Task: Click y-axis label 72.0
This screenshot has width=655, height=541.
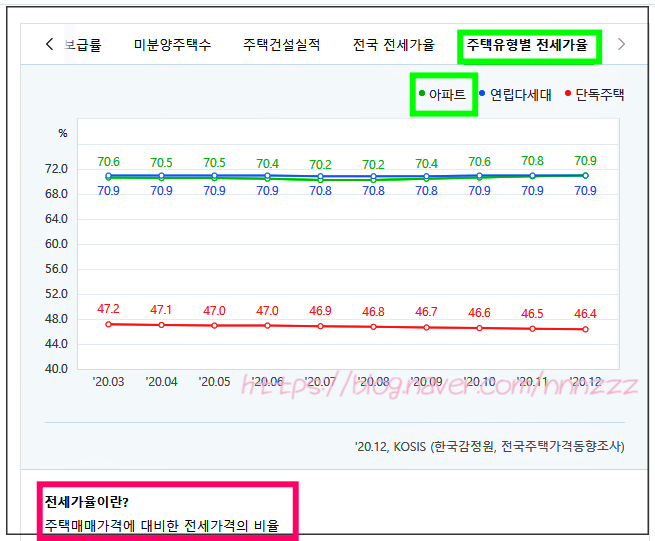Action: coord(56,169)
